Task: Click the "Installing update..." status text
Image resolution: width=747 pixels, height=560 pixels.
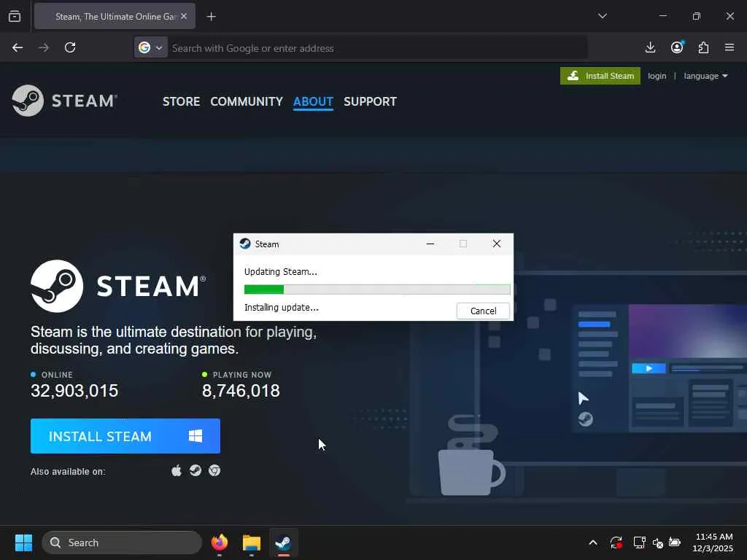Action: click(282, 308)
